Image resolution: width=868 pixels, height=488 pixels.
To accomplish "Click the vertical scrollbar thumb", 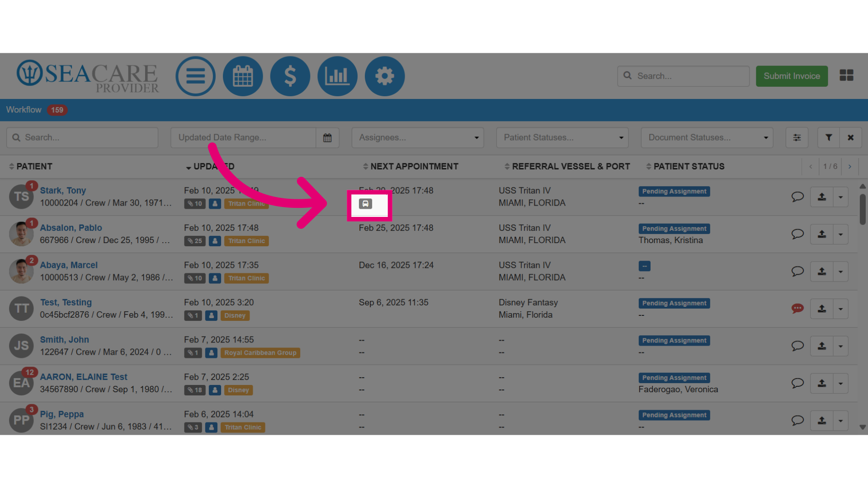I will pyautogui.click(x=863, y=209).
